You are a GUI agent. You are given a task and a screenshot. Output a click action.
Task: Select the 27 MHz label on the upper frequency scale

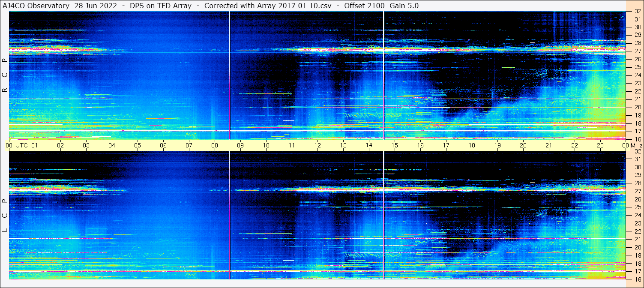637,51
